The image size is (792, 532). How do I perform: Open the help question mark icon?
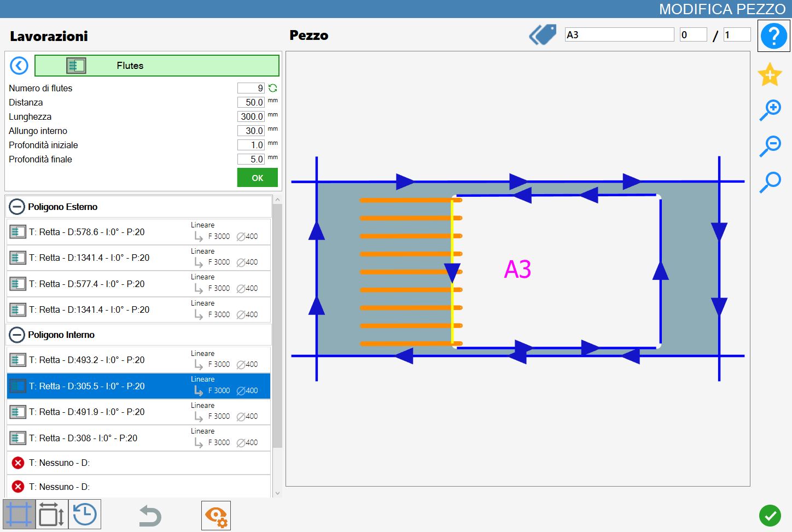[x=773, y=36]
